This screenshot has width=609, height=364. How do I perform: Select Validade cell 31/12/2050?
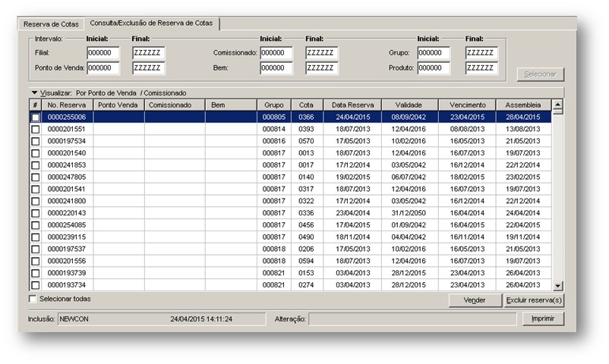pyautogui.click(x=410, y=213)
